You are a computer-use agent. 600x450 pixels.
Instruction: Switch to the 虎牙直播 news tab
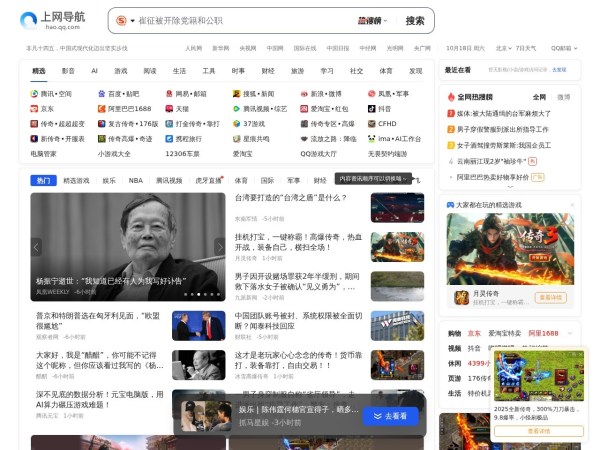pyautogui.click(x=209, y=180)
